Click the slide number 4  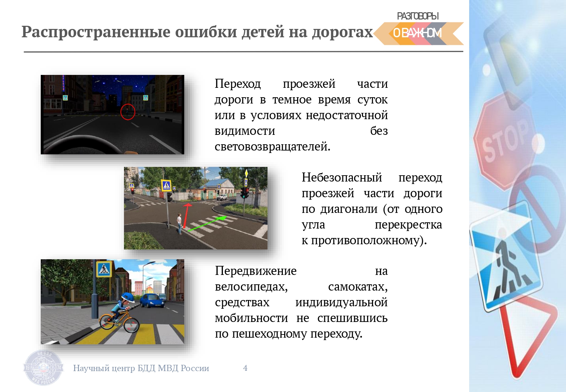(245, 368)
